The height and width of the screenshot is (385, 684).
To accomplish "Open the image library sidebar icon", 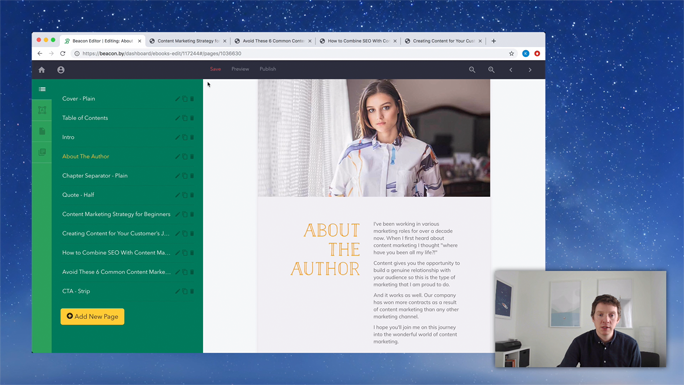I will point(42,152).
